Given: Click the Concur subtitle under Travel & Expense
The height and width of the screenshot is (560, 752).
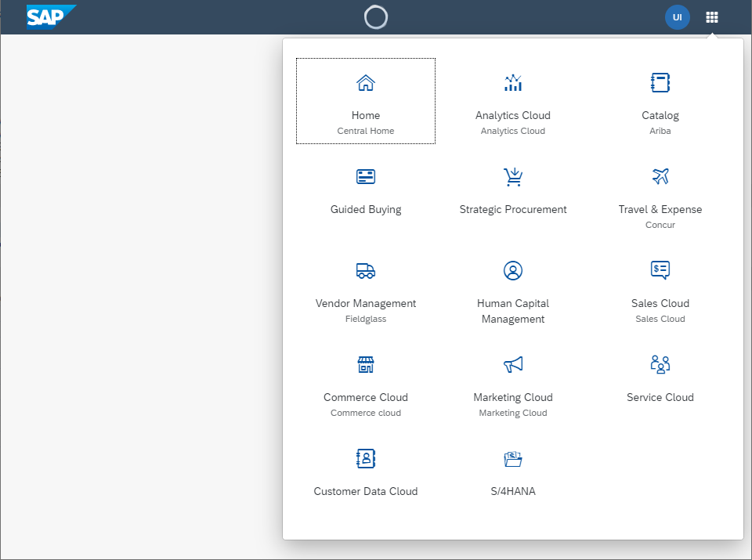Looking at the screenshot, I should (660, 225).
